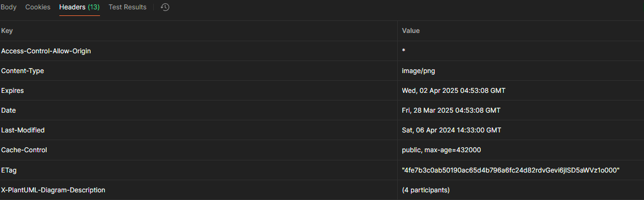Select the X-PlantUML-Diagram-Description key

coord(53,190)
